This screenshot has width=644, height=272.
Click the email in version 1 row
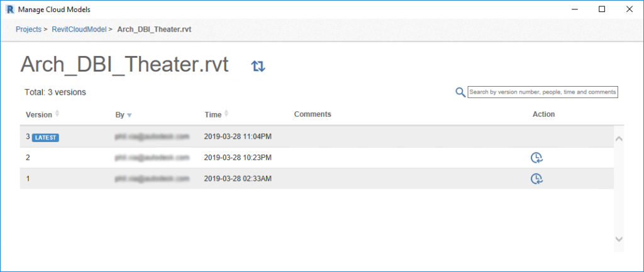(152, 179)
